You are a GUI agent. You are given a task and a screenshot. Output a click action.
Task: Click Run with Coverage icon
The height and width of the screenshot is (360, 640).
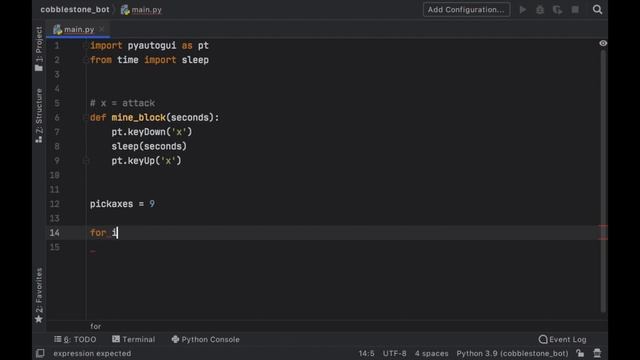[558, 10]
